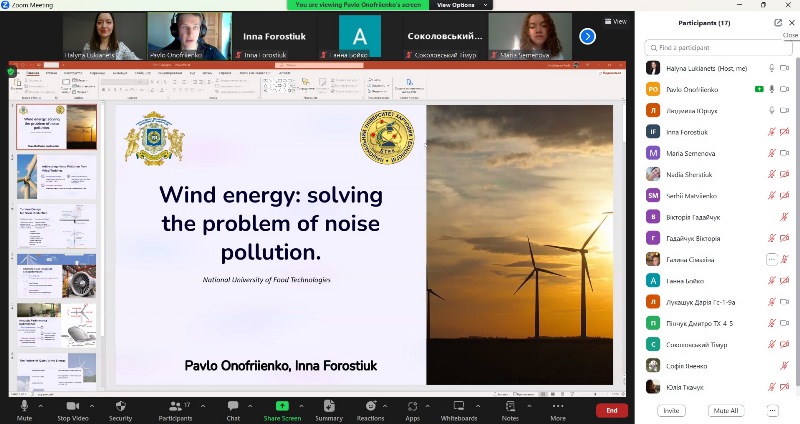Image resolution: width=800 pixels, height=424 pixels.
Task: Open Reactions emoji icon
Action: (x=370, y=406)
